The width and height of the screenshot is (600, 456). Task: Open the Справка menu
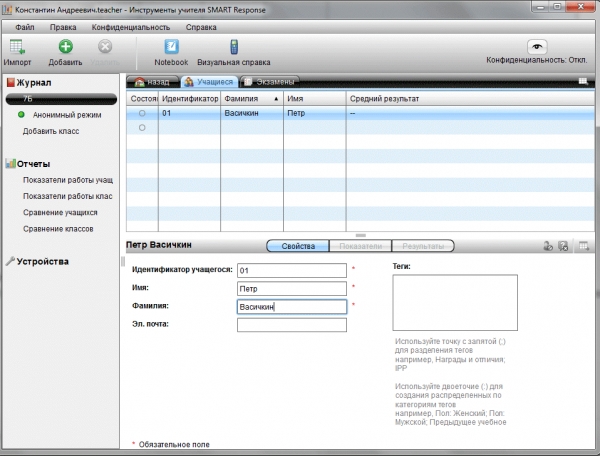201,27
